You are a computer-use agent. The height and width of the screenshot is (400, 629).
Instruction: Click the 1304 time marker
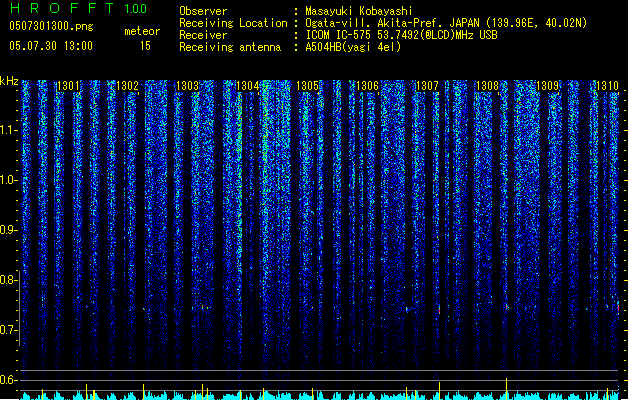click(x=248, y=85)
